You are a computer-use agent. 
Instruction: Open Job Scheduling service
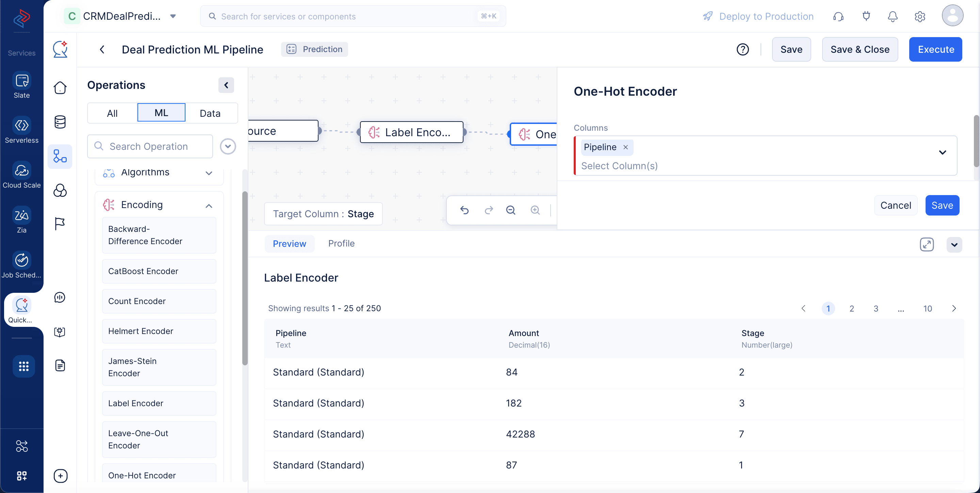[x=22, y=265]
